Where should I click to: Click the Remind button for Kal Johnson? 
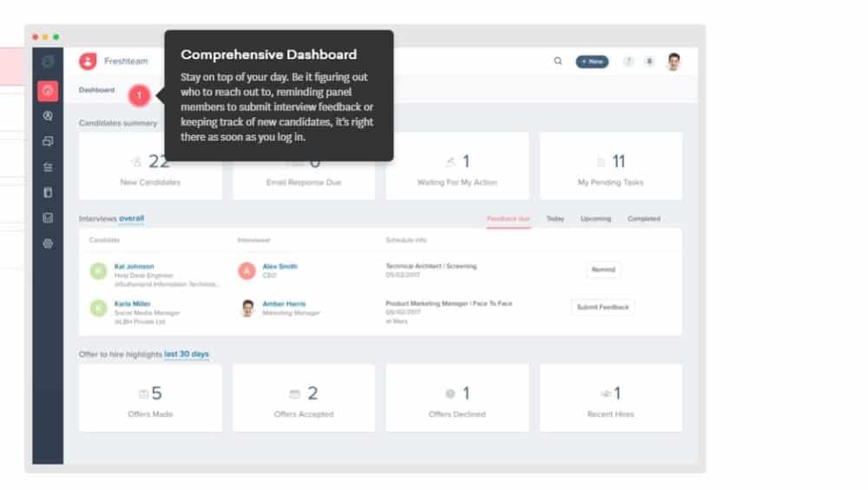[x=603, y=270]
